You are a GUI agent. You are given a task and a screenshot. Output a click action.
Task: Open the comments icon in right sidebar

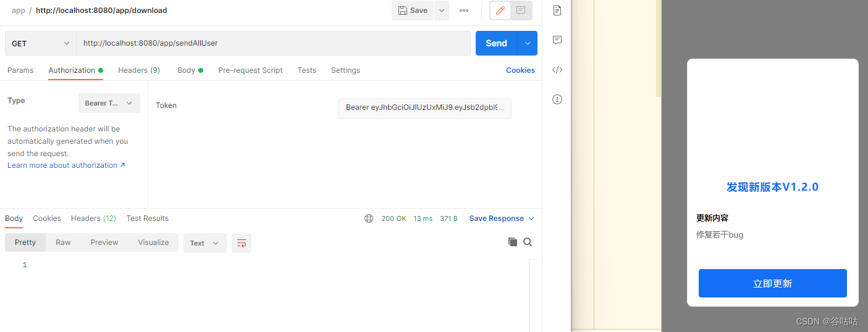click(x=557, y=40)
